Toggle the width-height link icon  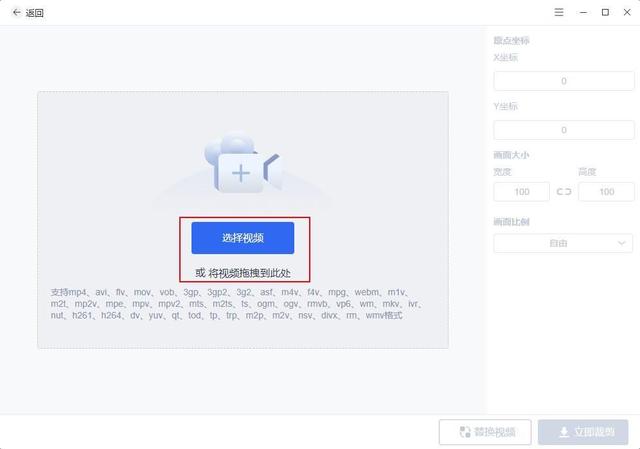coord(564,191)
